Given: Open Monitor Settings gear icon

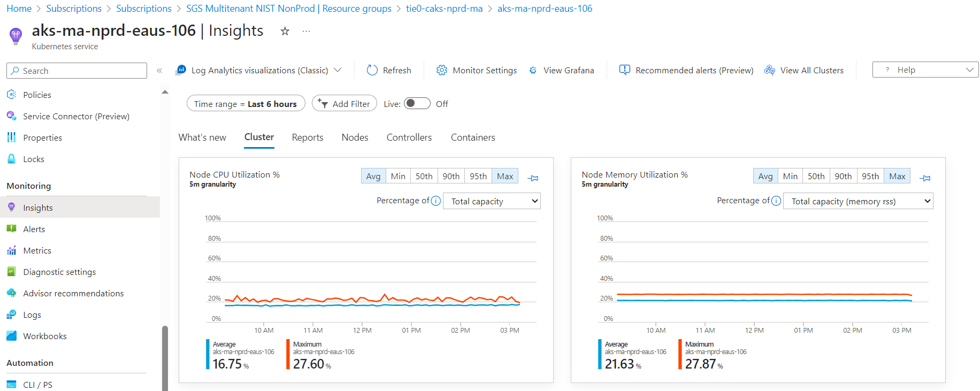Looking at the screenshot, I should coord(441,70).
